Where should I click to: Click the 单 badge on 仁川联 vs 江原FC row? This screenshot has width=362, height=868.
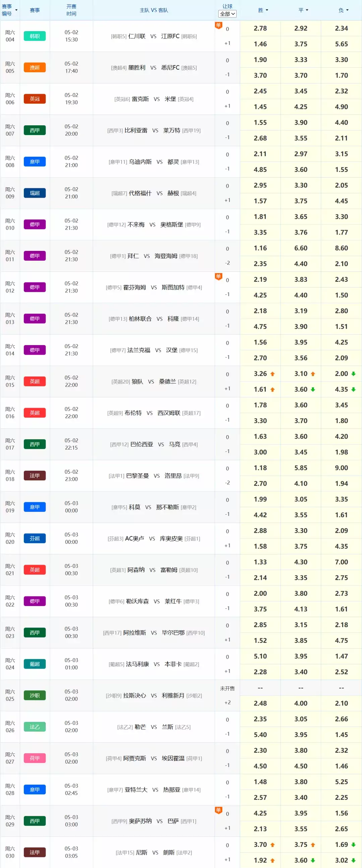219,25
